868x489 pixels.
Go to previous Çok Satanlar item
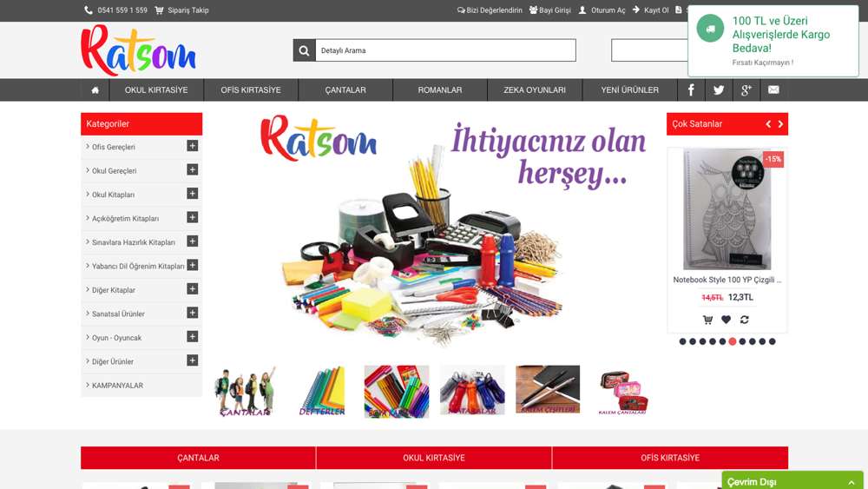pyautogui.click(x=768, y=124)
